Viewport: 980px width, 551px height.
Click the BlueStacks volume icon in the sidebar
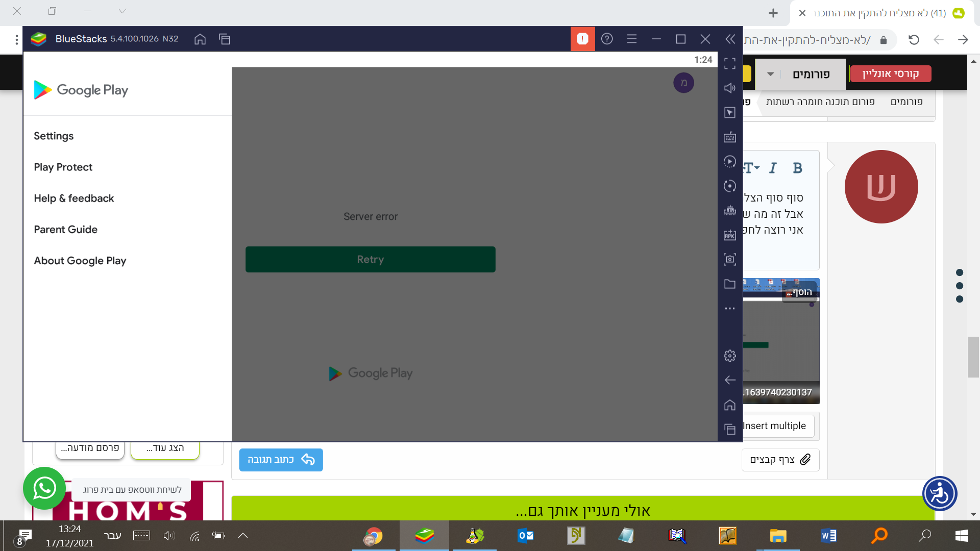[730, 88]
